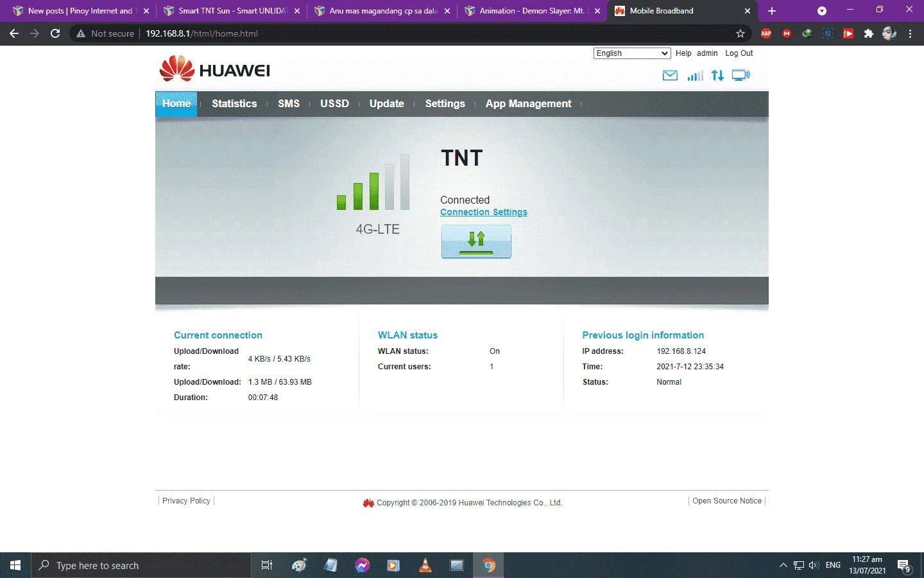
Task: Open the notepad app on the taskbar
Action: tap(330, 565)
